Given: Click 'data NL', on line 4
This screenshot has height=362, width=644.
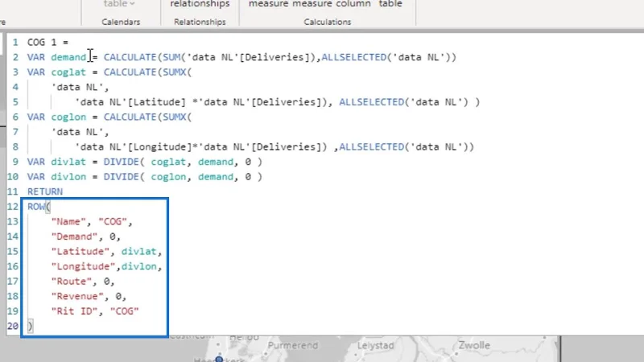Looking at the screenshot, I should click(x=80, y=87).
